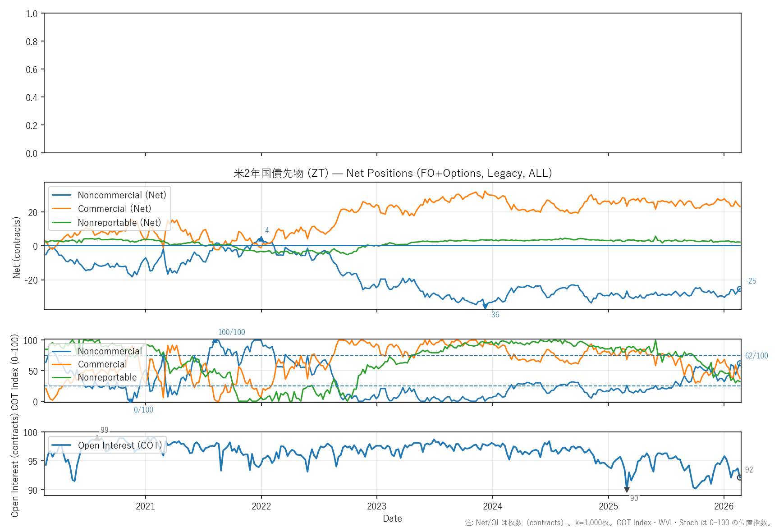Click the COT Index peak marker at 100/100
This screenshot has width=779, height=532.
(x=215, y=341)
